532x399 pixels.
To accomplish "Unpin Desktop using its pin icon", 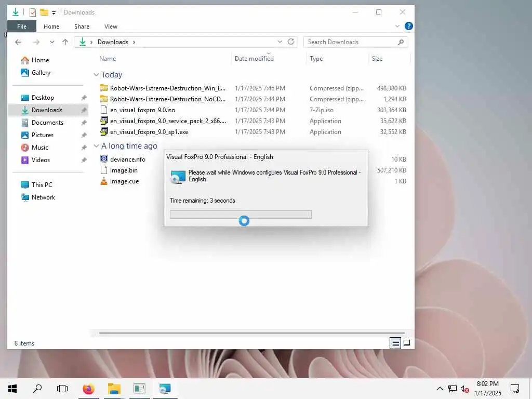I will click(x=84, y=98).
